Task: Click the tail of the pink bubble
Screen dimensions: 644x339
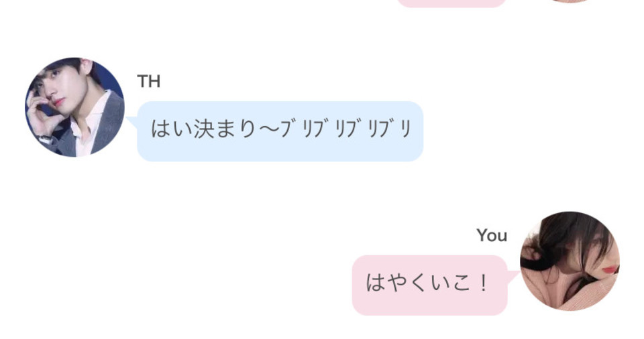Action: pos(513,277)
